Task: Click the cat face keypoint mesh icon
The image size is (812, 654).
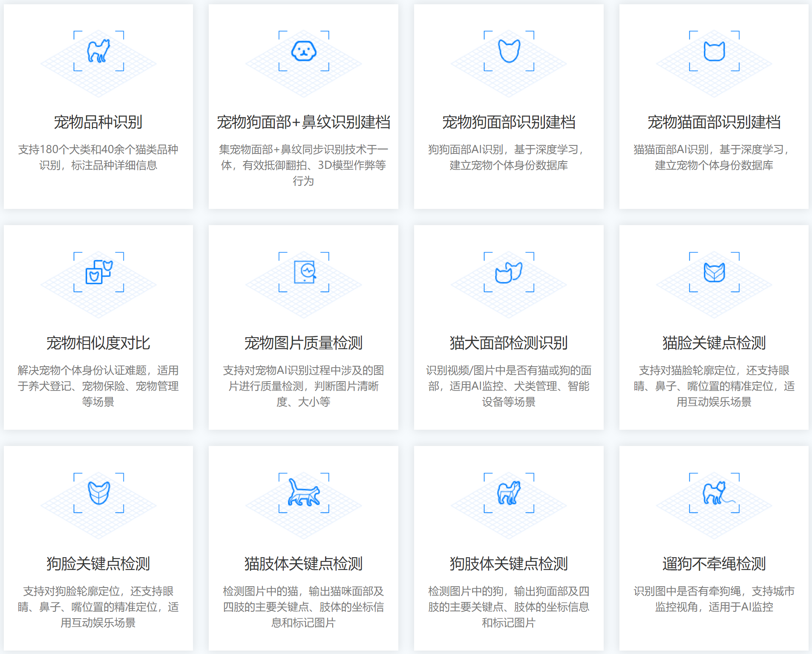Action: 714,272
